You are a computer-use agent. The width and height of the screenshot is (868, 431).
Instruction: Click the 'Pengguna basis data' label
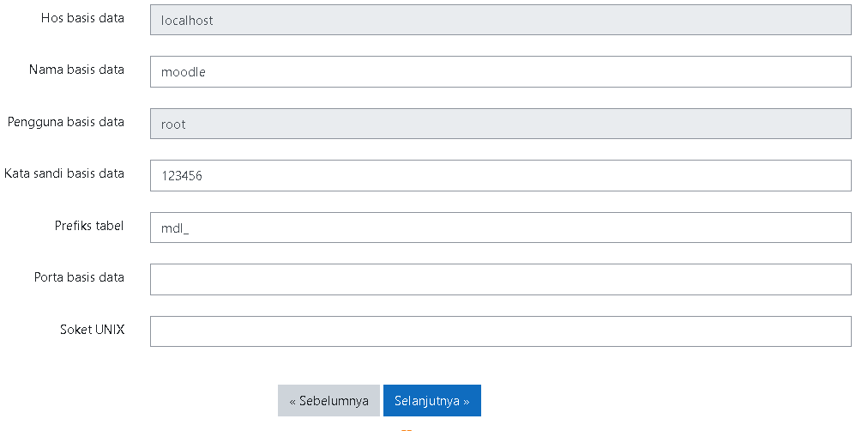tap(66, 122)
